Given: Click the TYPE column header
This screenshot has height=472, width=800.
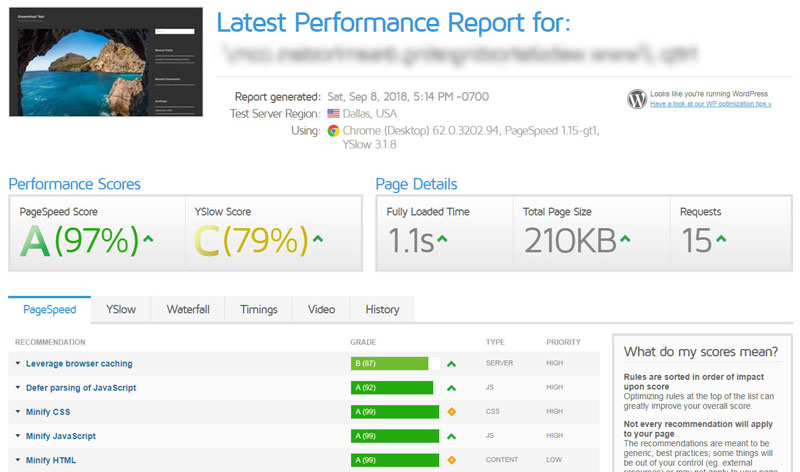Looking at the screenshot, I should (495, 342).
